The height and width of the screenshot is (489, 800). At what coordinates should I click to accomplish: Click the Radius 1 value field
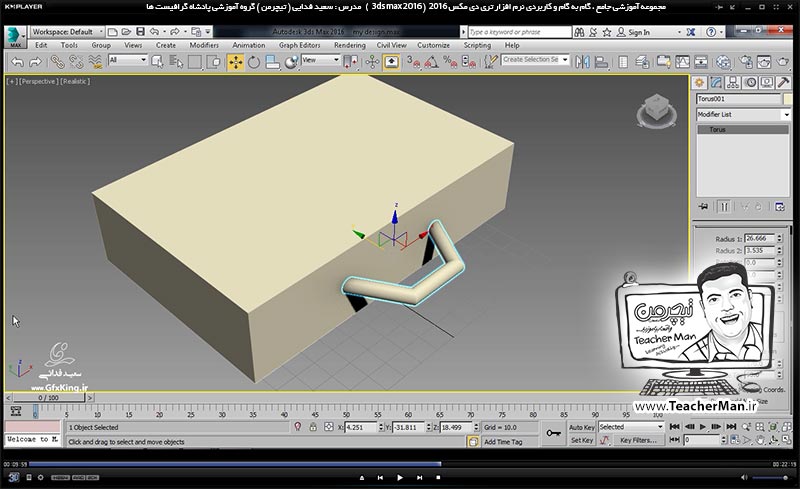point(759,238)
